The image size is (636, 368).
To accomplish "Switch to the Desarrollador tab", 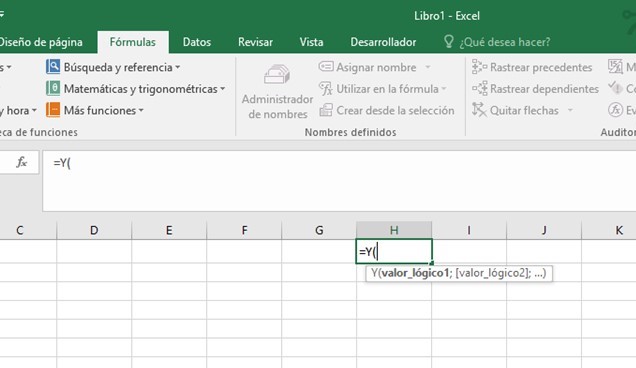I will tap(383, 42).
